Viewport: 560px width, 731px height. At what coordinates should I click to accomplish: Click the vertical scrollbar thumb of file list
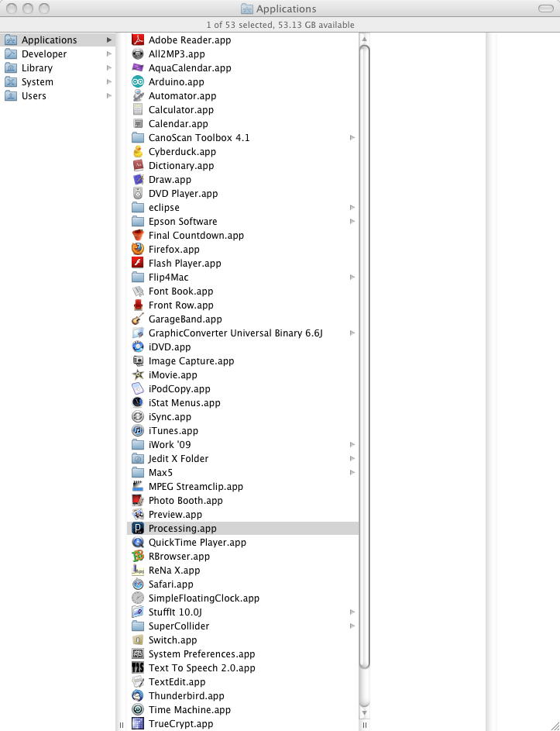coord(364,357)
